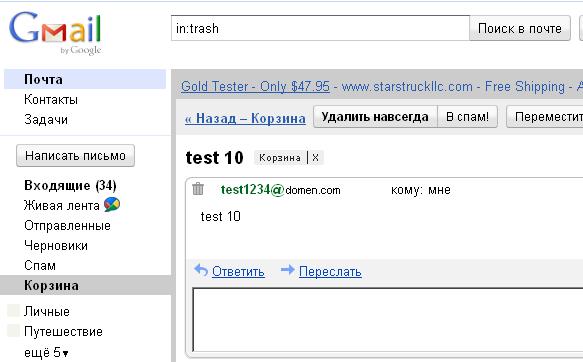
Task: Open the Черновики folder
Action: 56,246
